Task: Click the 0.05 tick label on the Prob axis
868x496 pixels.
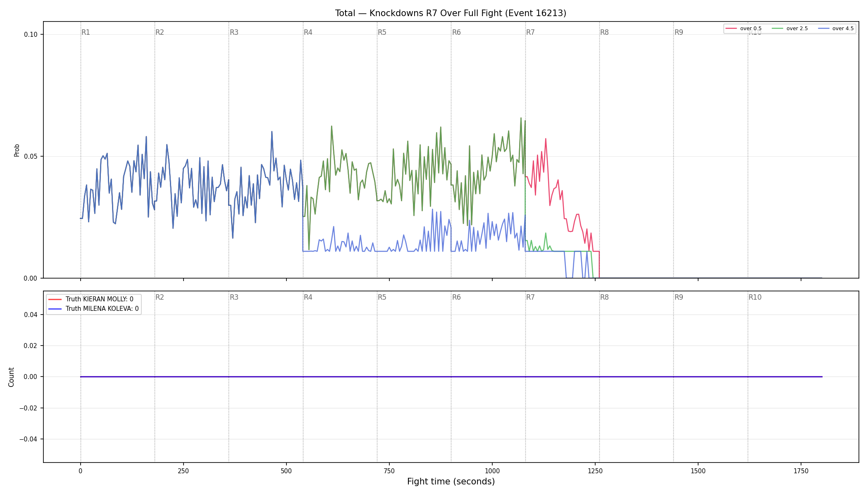Action: (x=31, y=156)
